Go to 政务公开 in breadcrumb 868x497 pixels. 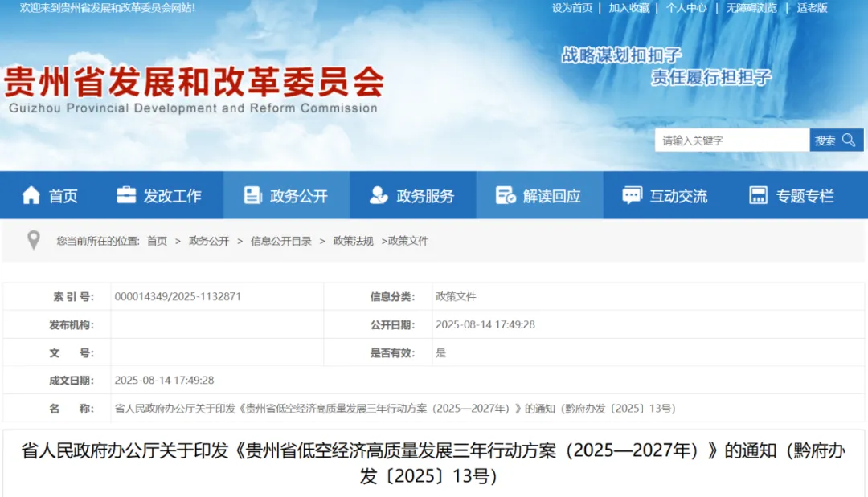[x=209, y=241]
